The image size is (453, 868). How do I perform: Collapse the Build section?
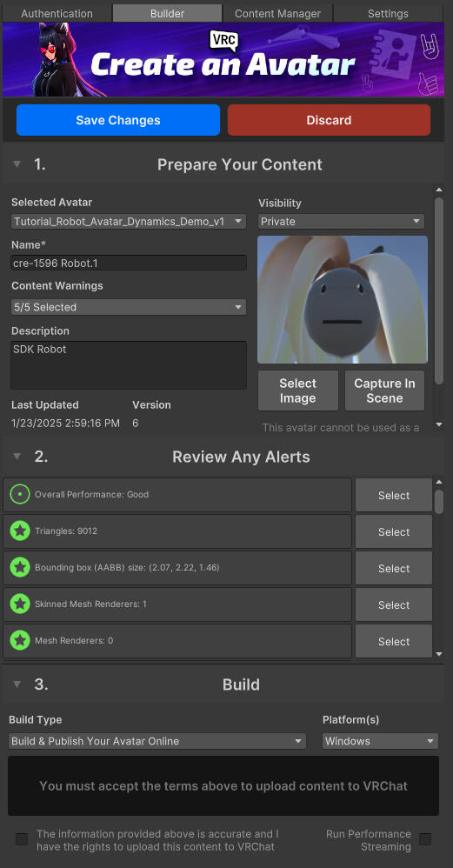(17, 684)
